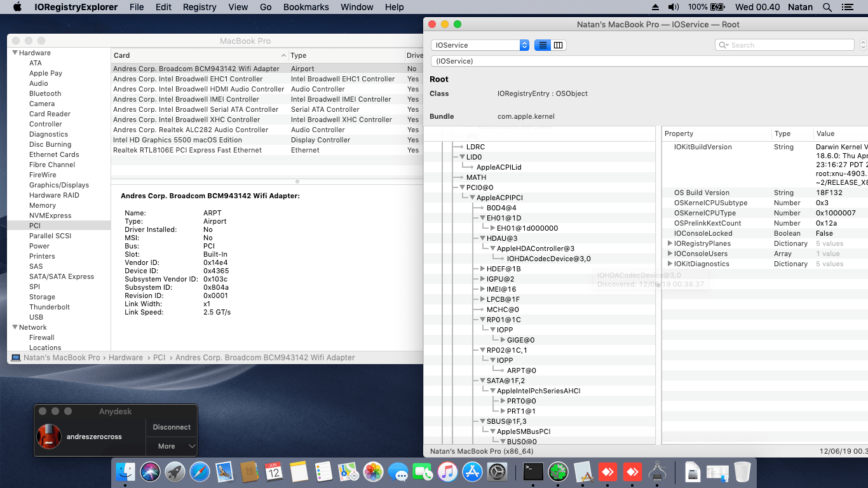The image size is (868, 488).
Task: Click Property column header in IORegistryExplorer
Action: coord(716,133)
